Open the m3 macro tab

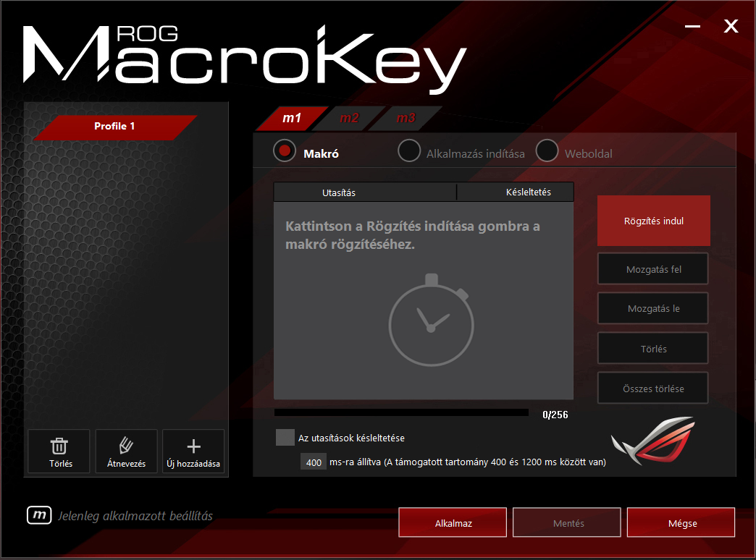tap(406, 118)
